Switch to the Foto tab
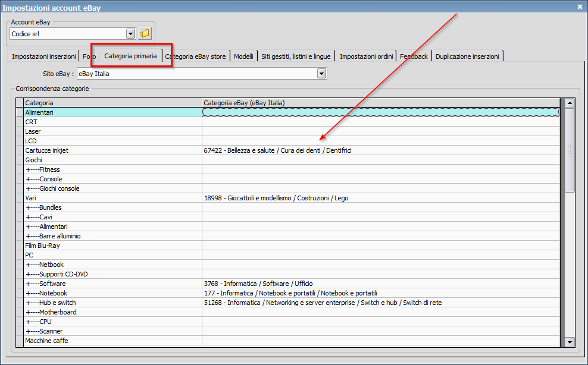This screenshot has height=365, width=588. click(89, 56)
